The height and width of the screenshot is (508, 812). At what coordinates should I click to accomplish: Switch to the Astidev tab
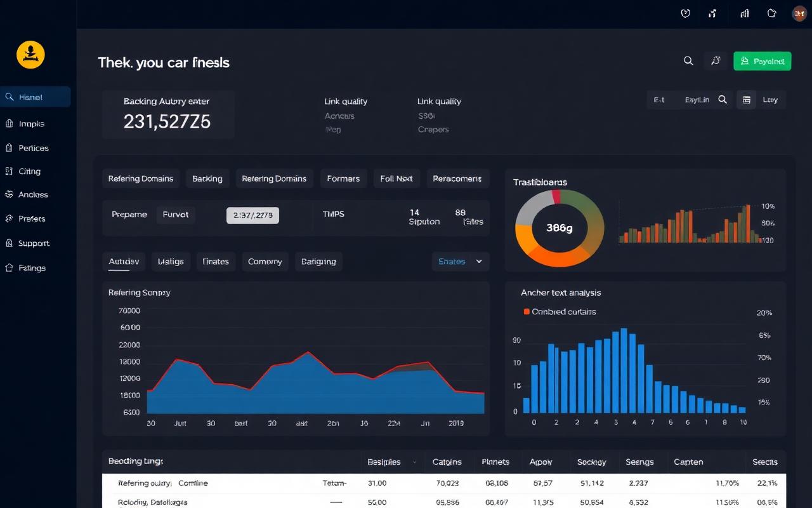[x=124, y=262]
